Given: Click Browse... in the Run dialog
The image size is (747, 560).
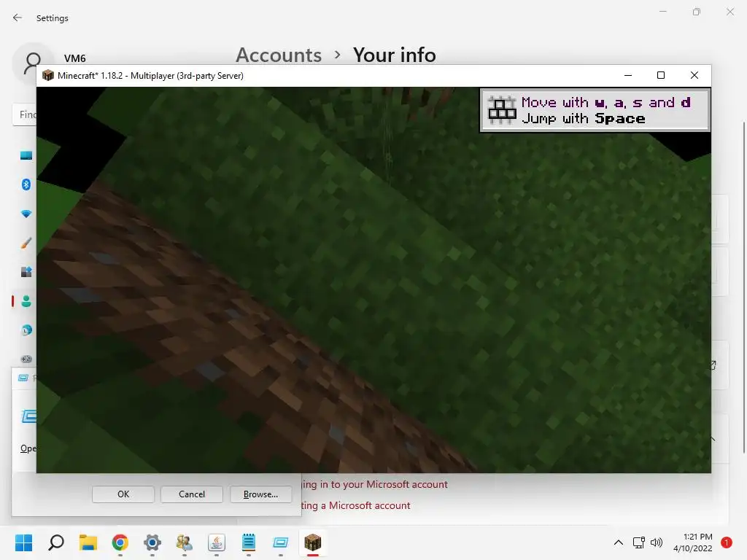Looking at the screenshot, I should point(260,494).
